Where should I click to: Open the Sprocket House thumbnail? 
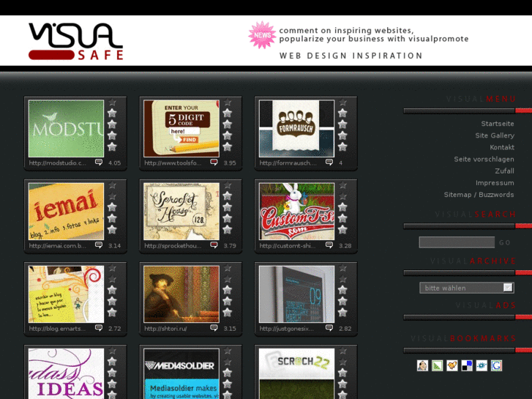pos(181,212)
